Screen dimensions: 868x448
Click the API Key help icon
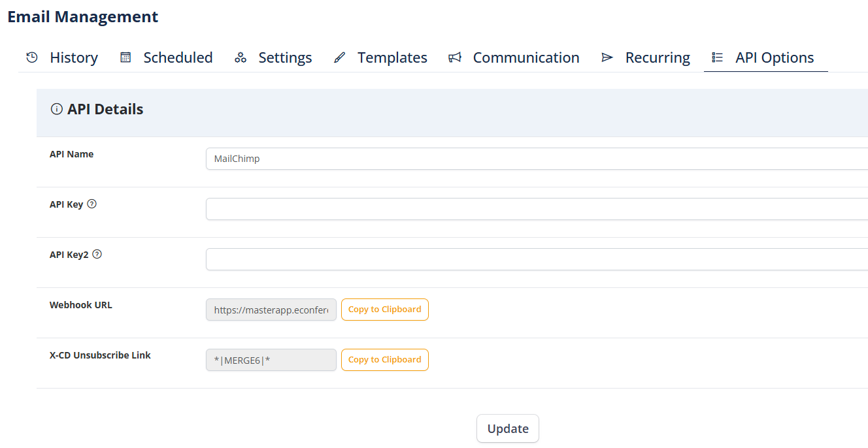coord(92,204)
